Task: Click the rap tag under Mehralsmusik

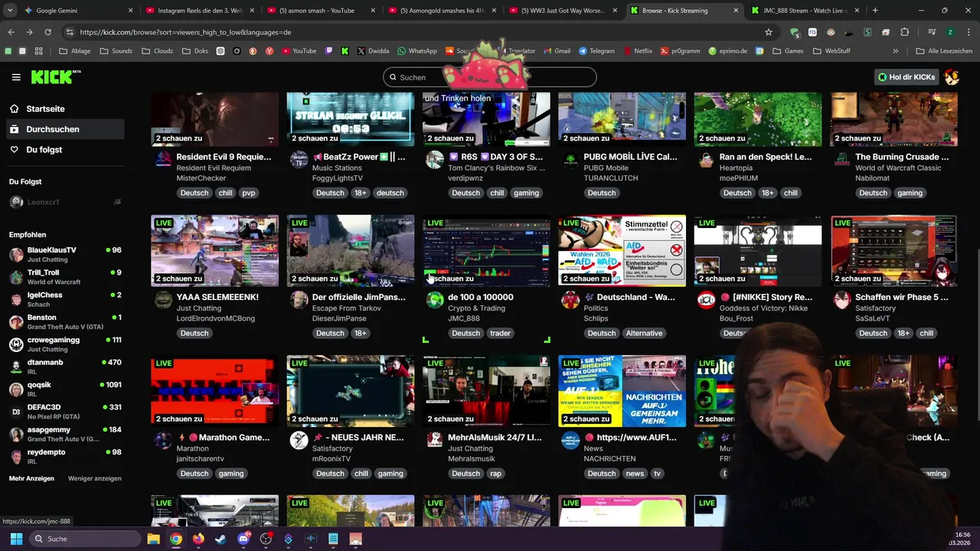Action: pyautogui.click(x=495, y=473)
